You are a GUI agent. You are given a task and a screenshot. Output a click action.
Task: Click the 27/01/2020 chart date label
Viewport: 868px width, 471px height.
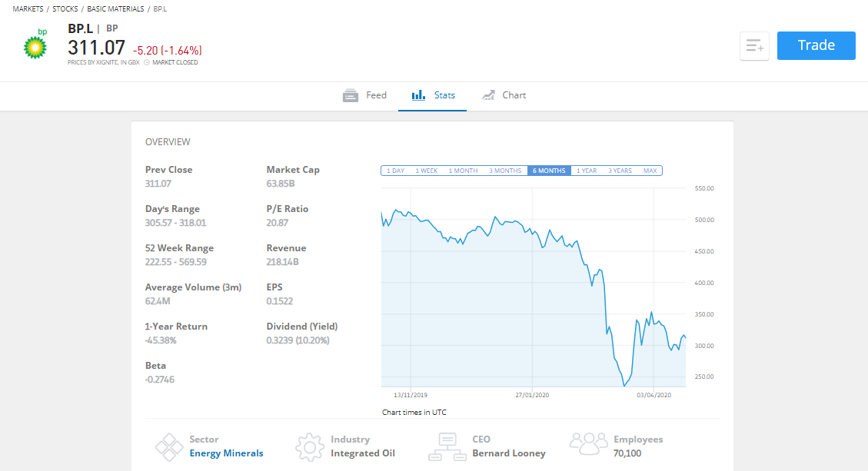pyautogui.click(x=532, y=395)
